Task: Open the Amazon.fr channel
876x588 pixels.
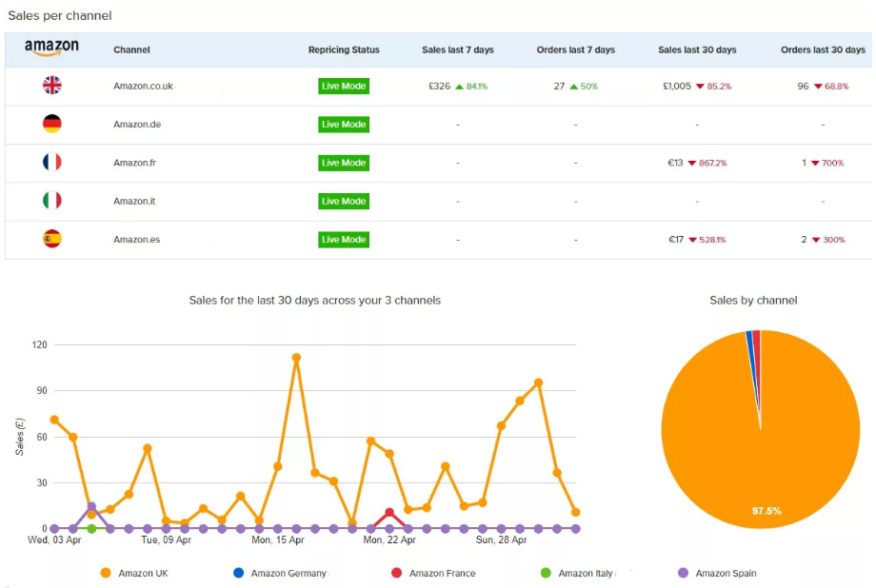Action: [x=134, y=163]
